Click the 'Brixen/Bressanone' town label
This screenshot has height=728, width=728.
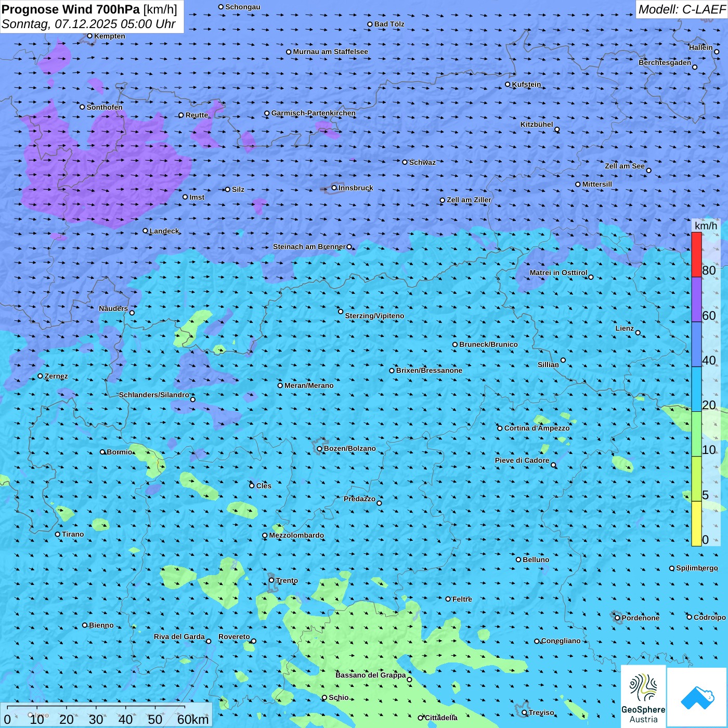click(429, 370)
